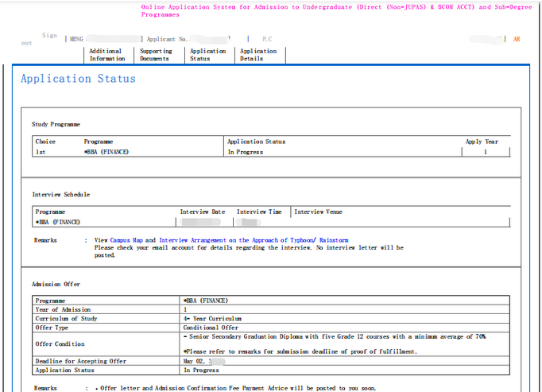The height and width of the screenshot is (392, 542).
Task: Switch to the Supporting Documents tab
Action: point(156,54)
